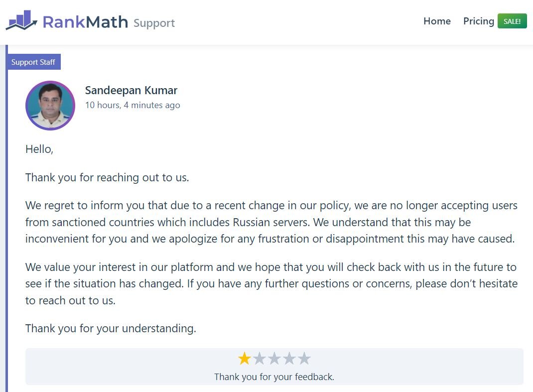
Task: Rate the reply three stars
Action: pos(274,359)
